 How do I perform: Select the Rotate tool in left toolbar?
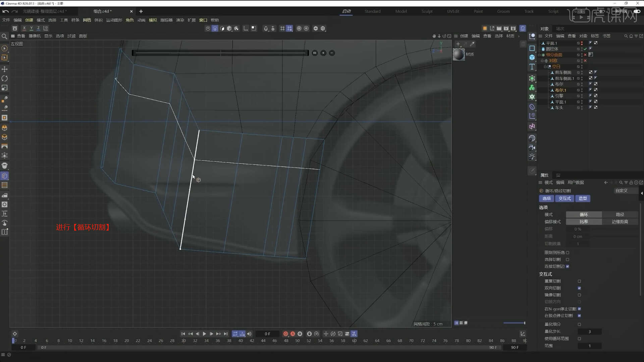point(5,78)
